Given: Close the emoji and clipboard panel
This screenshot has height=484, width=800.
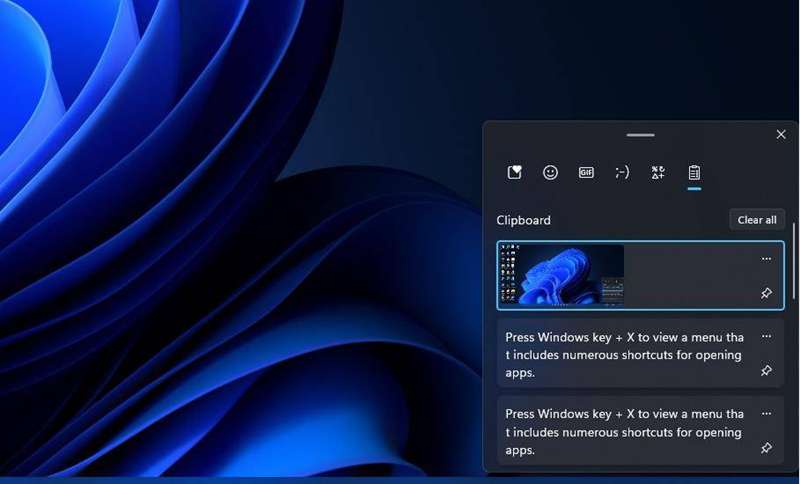Looking at the screenshot, I should pos(781,134).
